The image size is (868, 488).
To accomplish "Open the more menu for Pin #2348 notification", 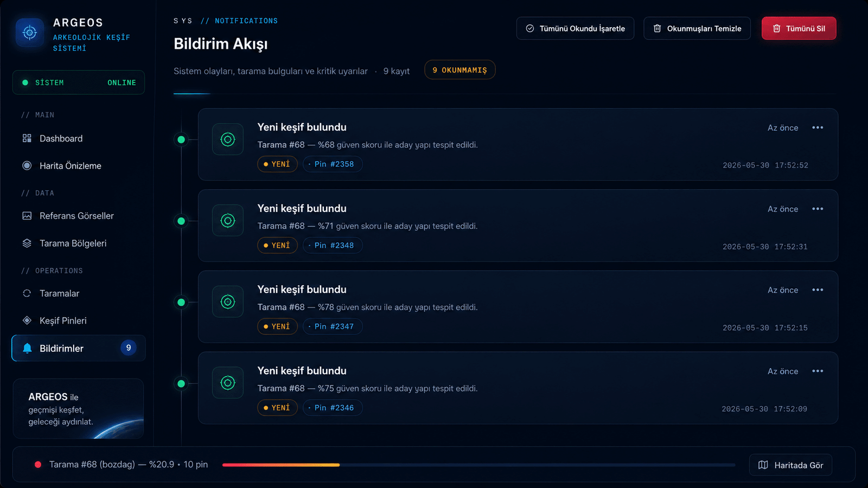I will (818, 209).
